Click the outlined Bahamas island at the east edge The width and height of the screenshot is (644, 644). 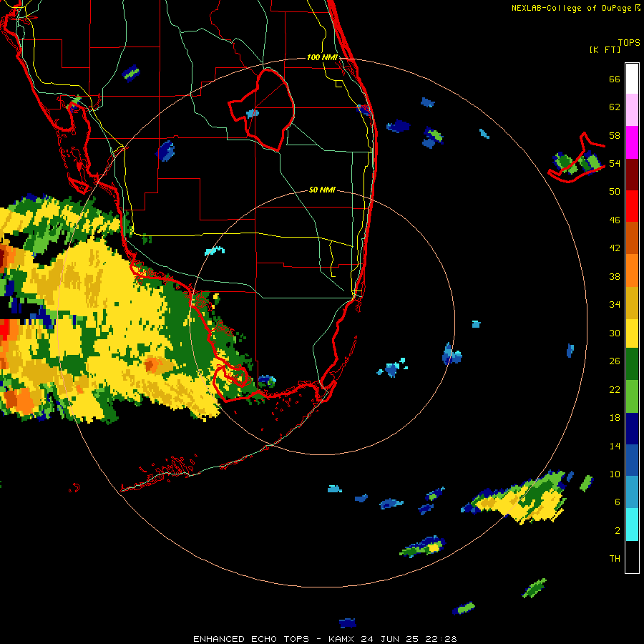[577, 159]
